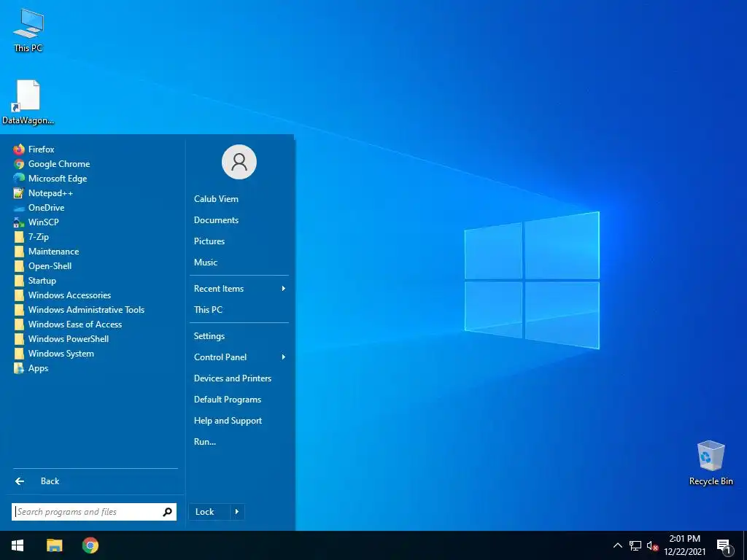Open Devices and Printers

coord(233,378)
